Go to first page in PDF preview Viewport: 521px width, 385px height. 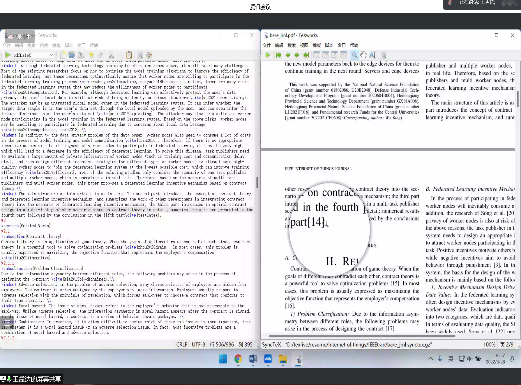278,55
